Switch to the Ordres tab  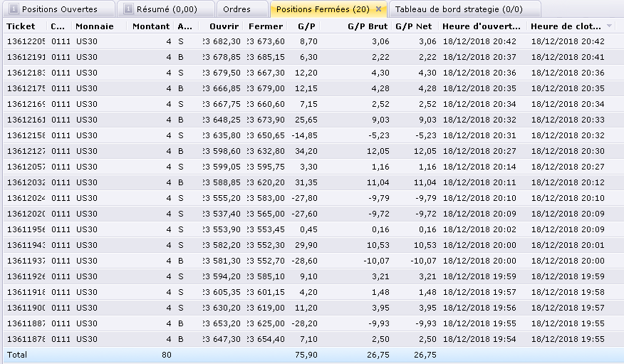pos(236,9)
